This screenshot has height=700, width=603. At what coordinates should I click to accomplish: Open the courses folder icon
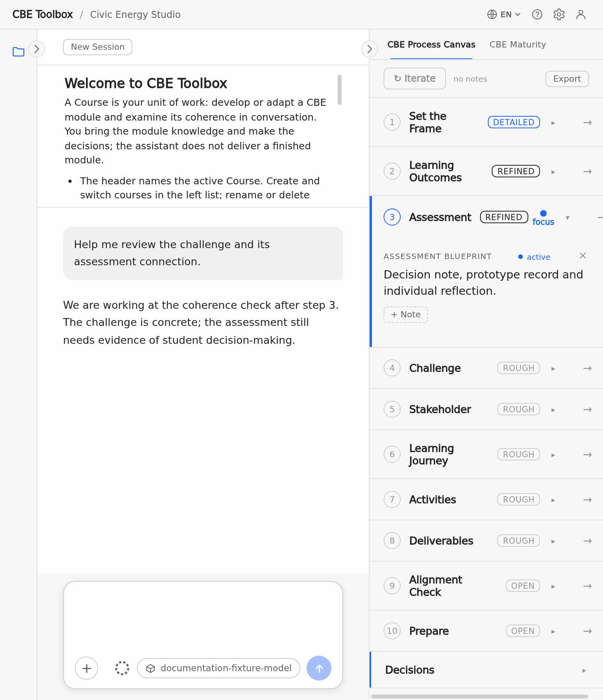(18, 52)
